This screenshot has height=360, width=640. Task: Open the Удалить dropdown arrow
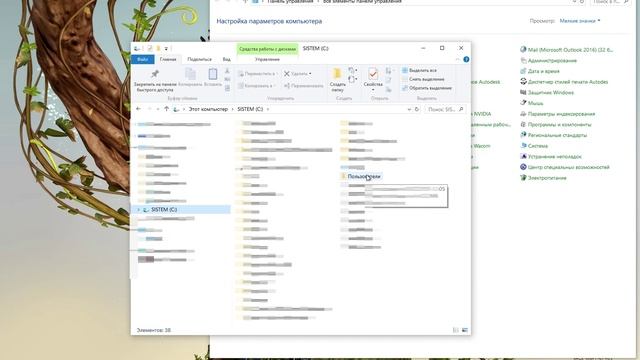click(310, 74)
